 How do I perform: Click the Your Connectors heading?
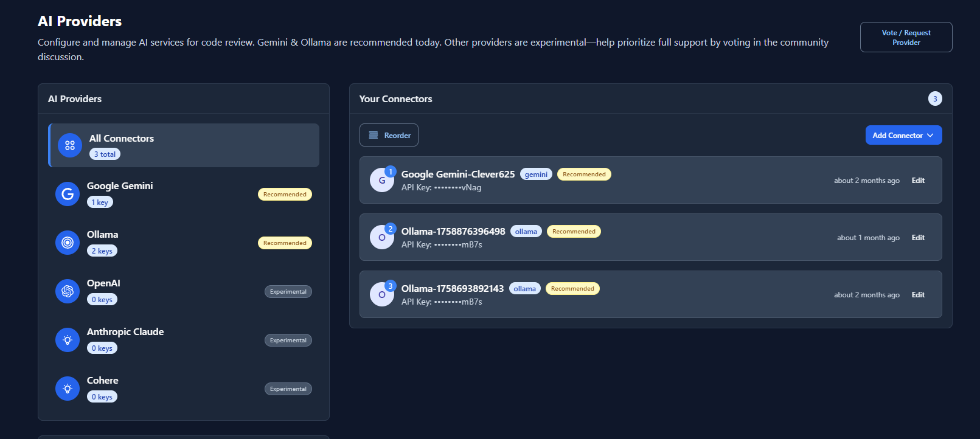[395, 99]
